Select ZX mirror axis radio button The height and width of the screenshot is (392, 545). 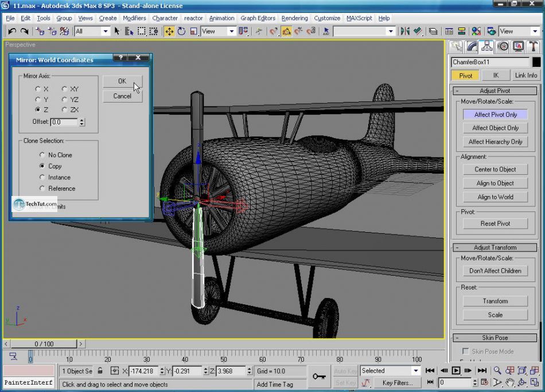[64, 109]
